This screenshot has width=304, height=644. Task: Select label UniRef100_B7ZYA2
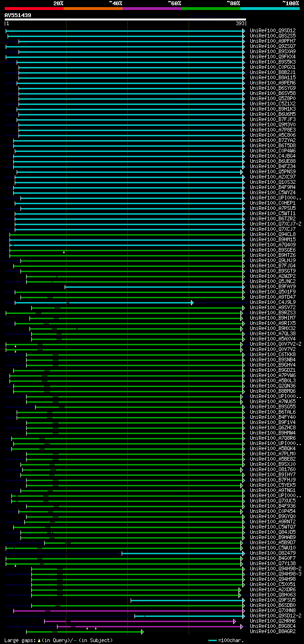273,141
